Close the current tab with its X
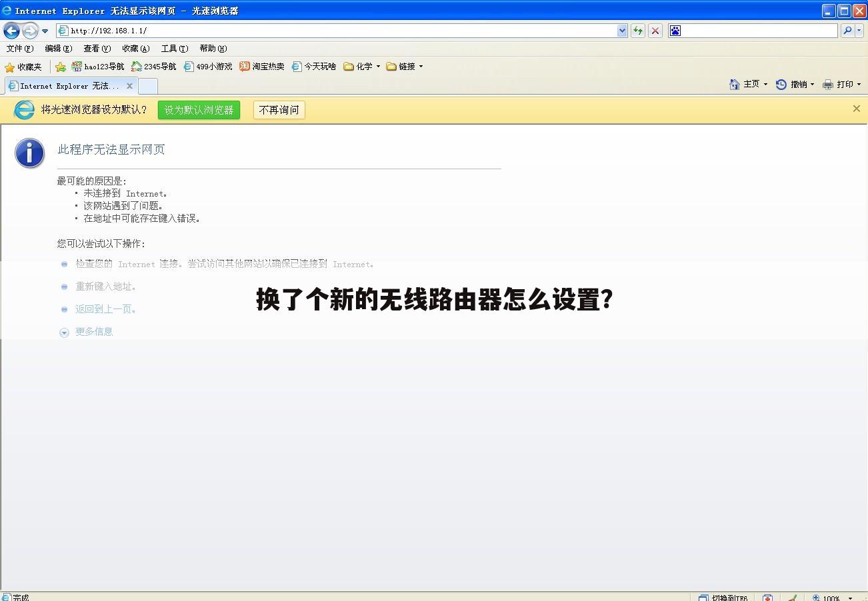The width and height of the screenshot is (868, 601). tap(130, 86)
